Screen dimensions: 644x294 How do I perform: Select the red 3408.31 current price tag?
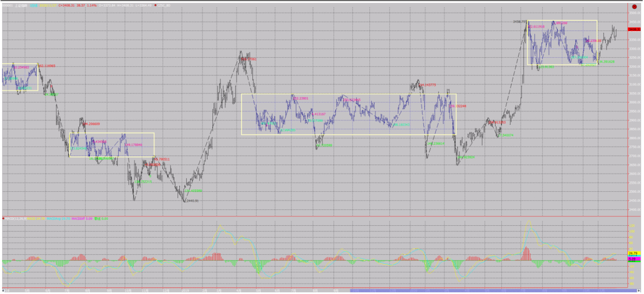(634, 29)
